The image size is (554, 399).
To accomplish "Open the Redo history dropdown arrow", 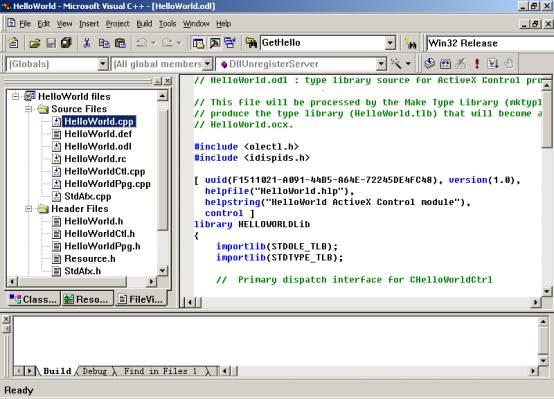I will tap(178, 43).
